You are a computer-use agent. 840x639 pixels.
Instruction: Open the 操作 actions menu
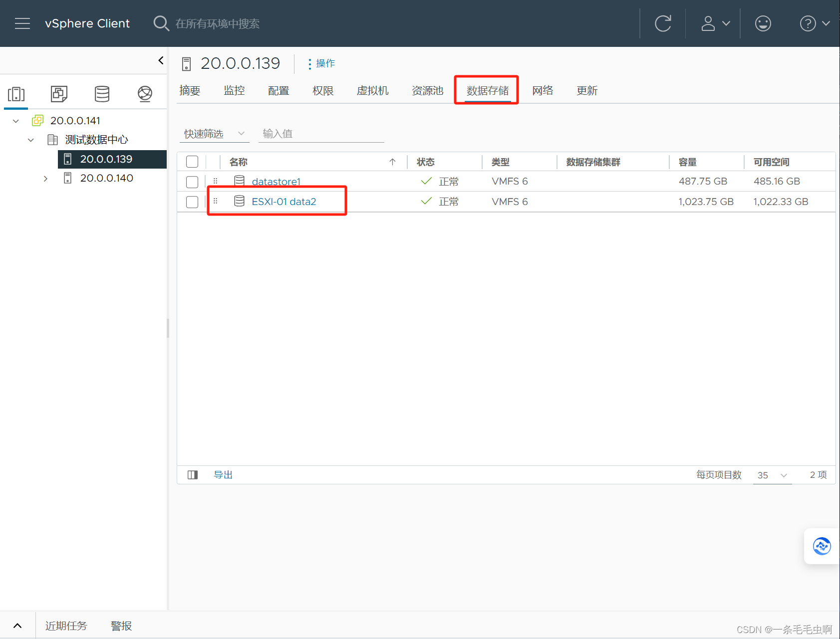click(321, 63)
